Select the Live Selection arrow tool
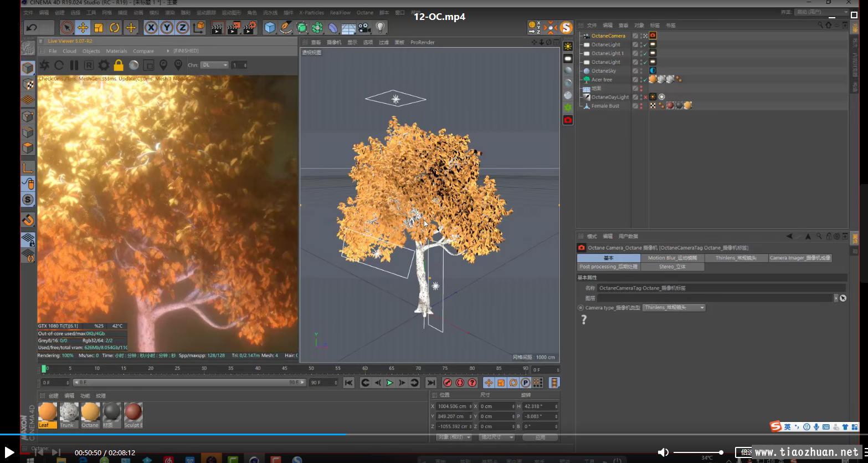This screenshot has width=868, height=463. [x=66, y=27]
